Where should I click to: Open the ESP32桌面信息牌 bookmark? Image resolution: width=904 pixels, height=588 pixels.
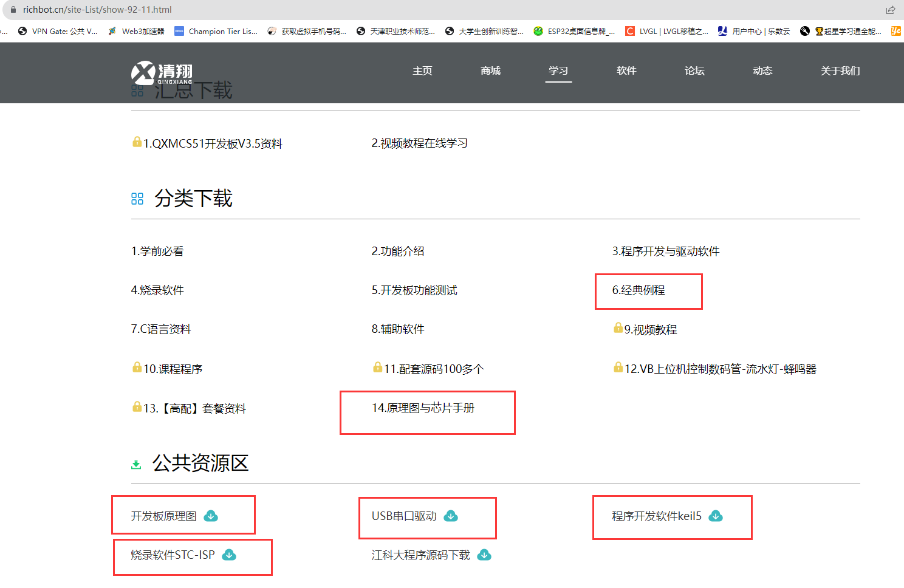(574, 31)
